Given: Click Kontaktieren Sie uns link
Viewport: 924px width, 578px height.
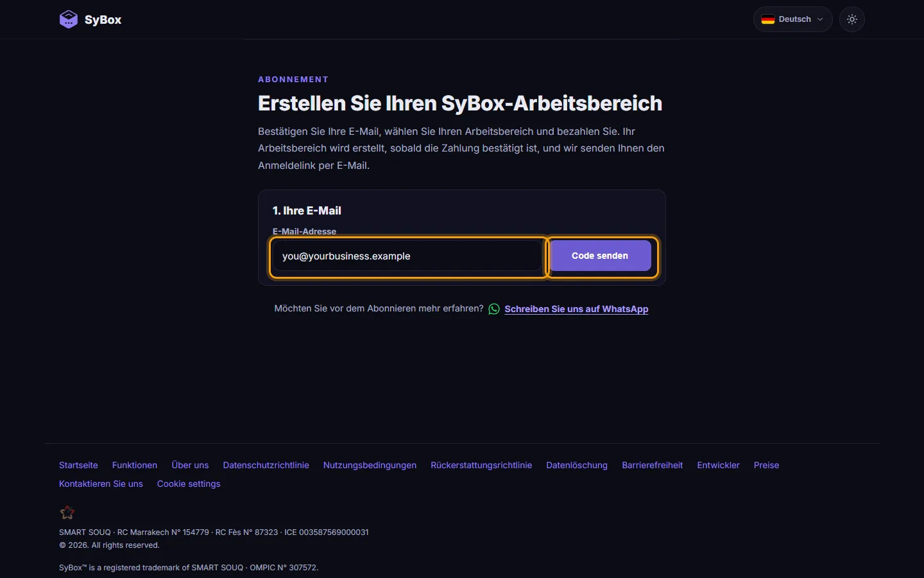Looking at the screenshot, I should 101,484.
